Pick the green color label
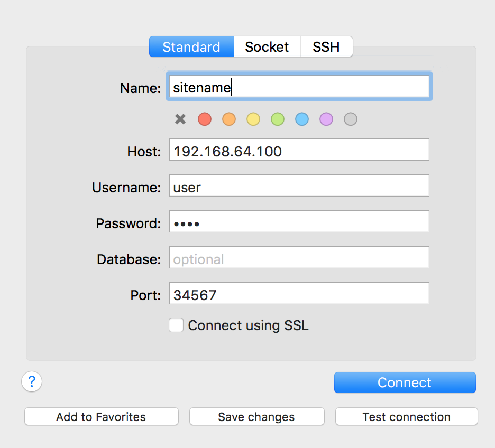This screenshot has height=448, width=495. pyautogui.click(x=278, y=119)
